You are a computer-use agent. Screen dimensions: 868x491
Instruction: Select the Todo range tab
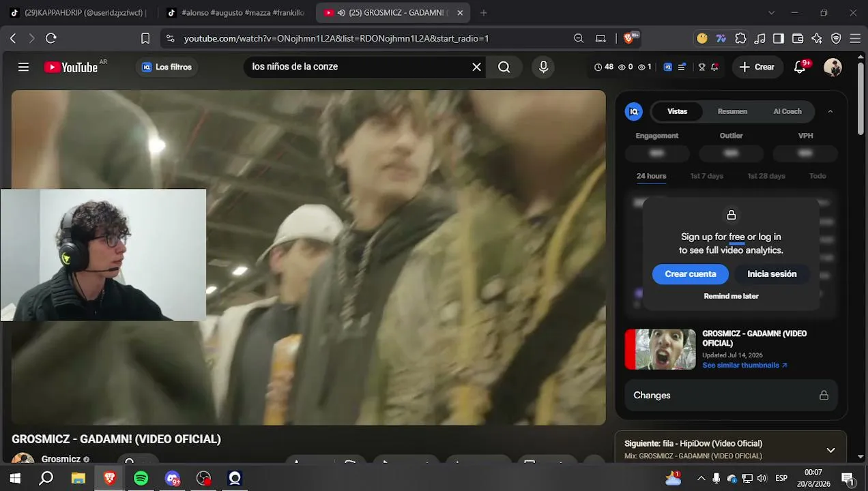(x=818, y=176)
